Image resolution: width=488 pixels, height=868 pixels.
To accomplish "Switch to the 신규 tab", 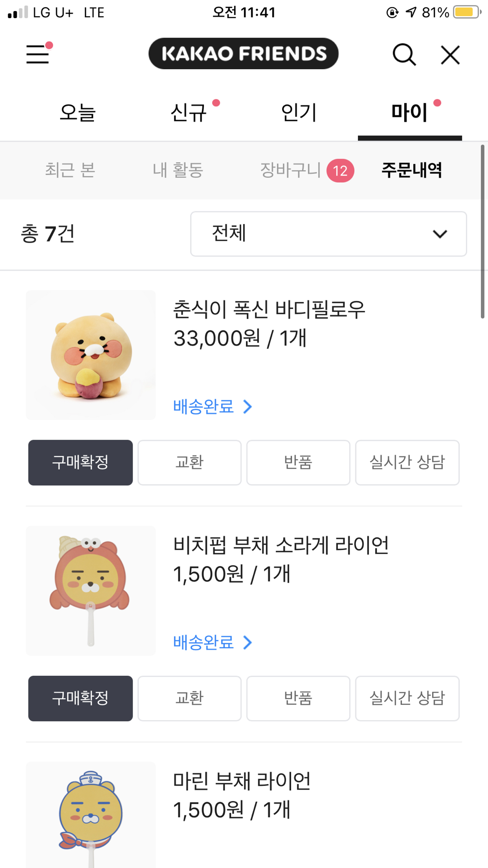I will 189,113.
